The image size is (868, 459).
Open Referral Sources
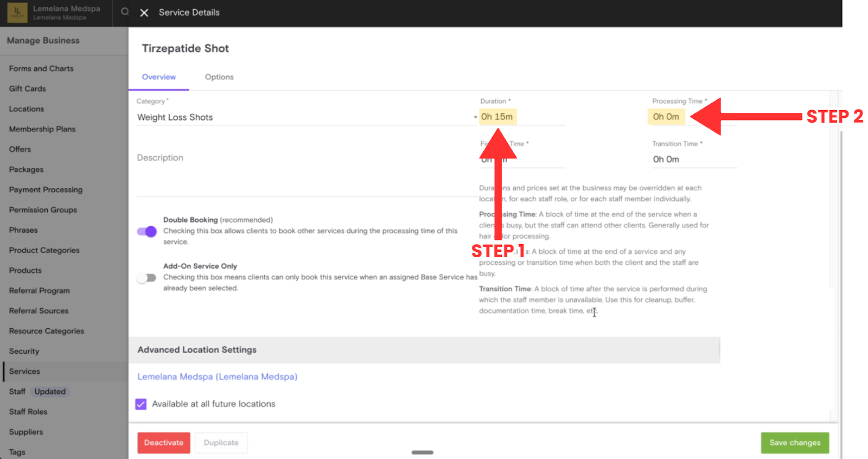tap(39, 311)
